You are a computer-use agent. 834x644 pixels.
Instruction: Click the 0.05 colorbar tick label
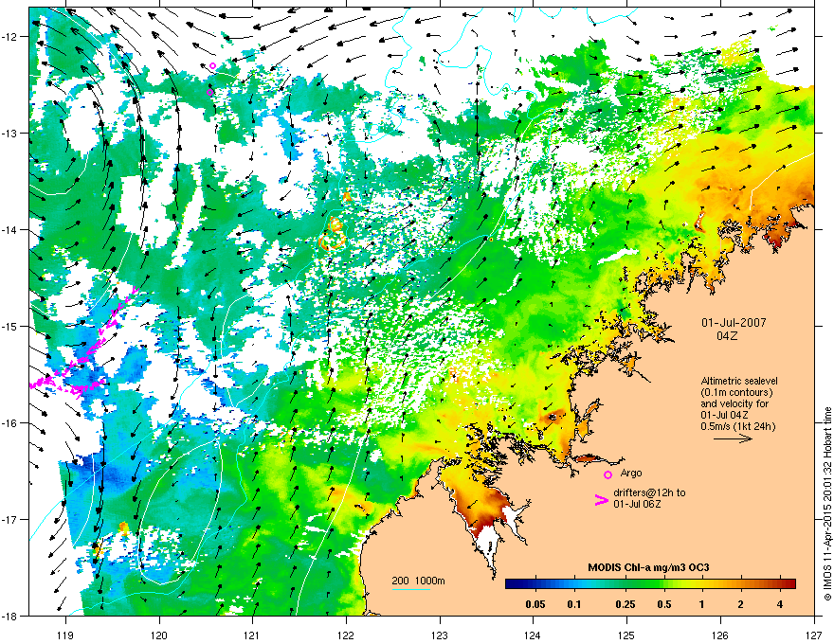pyautogui.click(x=535, y=604)
